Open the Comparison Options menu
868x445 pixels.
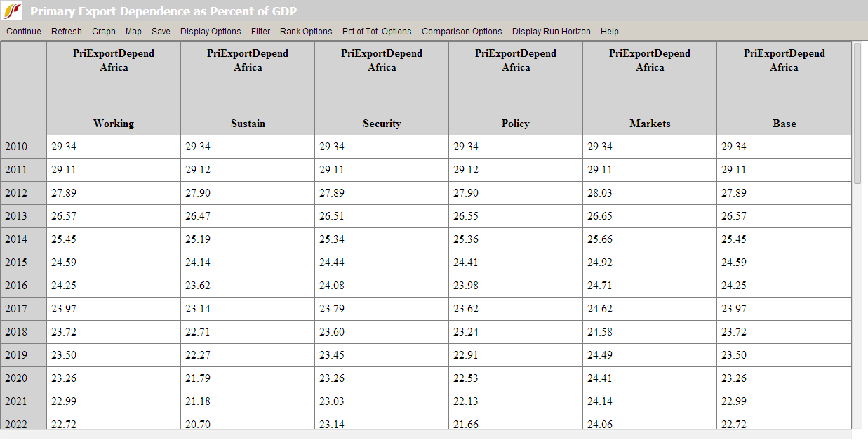(x=462, y=32)
